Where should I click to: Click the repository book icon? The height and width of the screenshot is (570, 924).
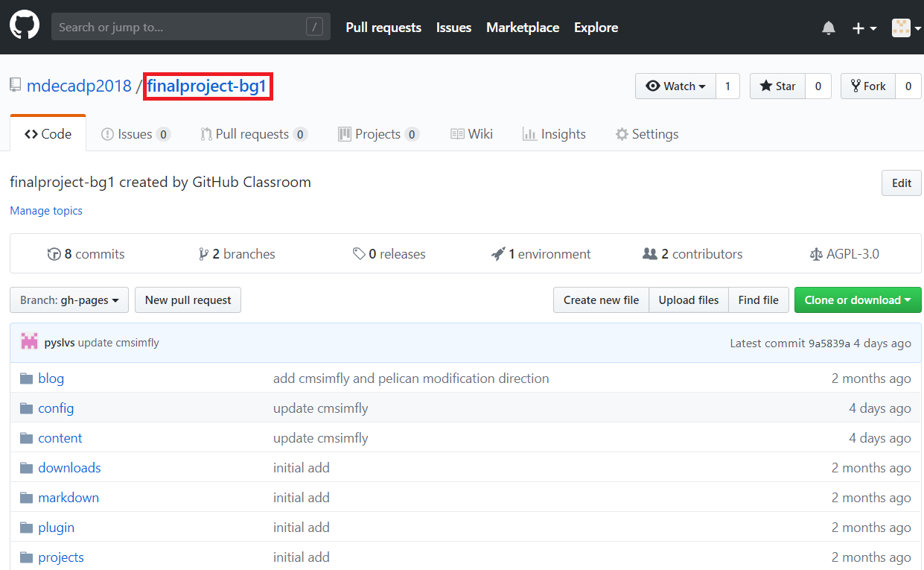pos(15,86)
